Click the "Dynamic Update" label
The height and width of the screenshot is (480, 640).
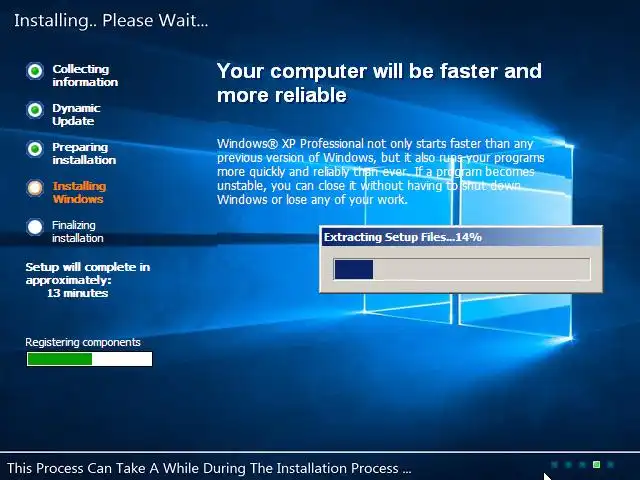pyautogui.click(x=76, y=114)
